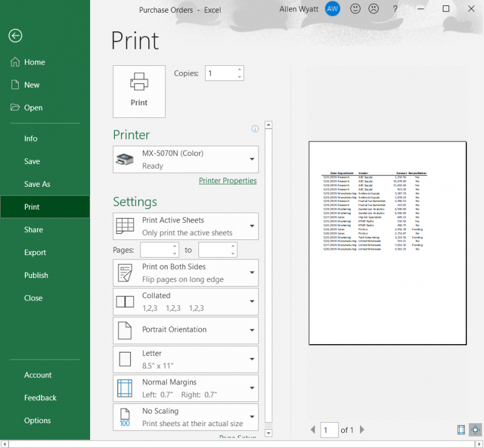Screen dimensions: 484x448
Task: Open the Share page
Action: pos(45,230)
